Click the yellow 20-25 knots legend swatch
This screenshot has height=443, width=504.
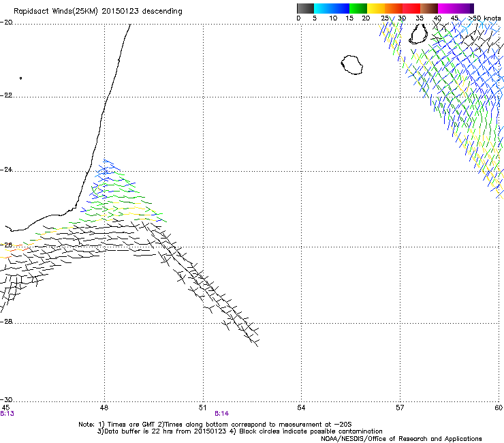[376, 8]
